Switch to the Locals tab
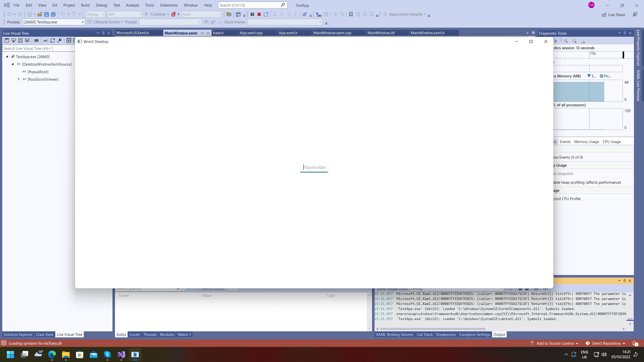 tap(135, 335)
